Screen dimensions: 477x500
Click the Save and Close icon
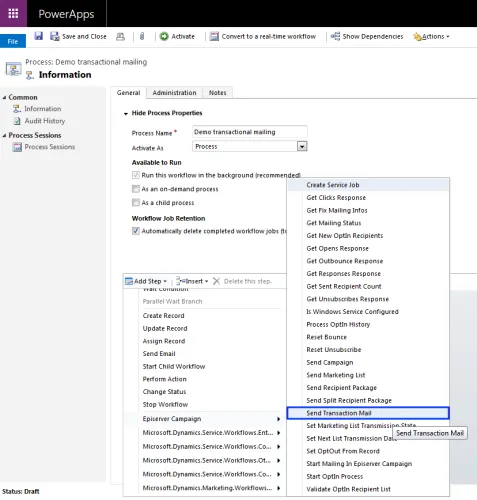click(x=54, y=36)
